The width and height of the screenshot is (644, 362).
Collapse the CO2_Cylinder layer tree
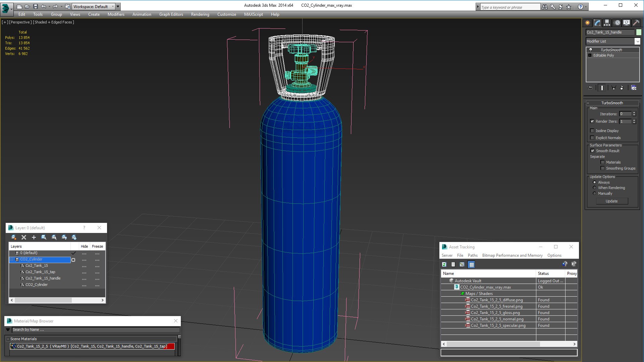[12, 259]
